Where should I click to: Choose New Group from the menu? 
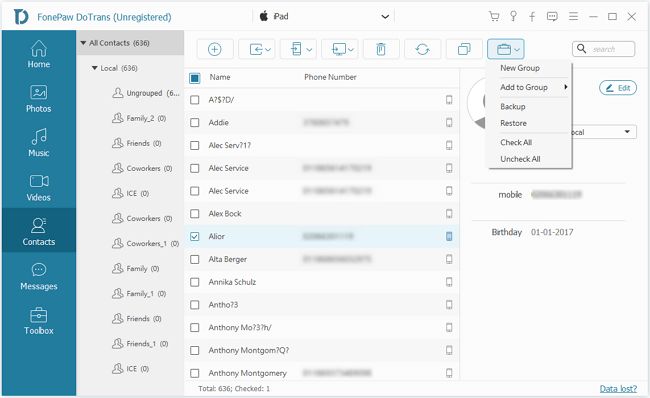[x=520, y=68]
